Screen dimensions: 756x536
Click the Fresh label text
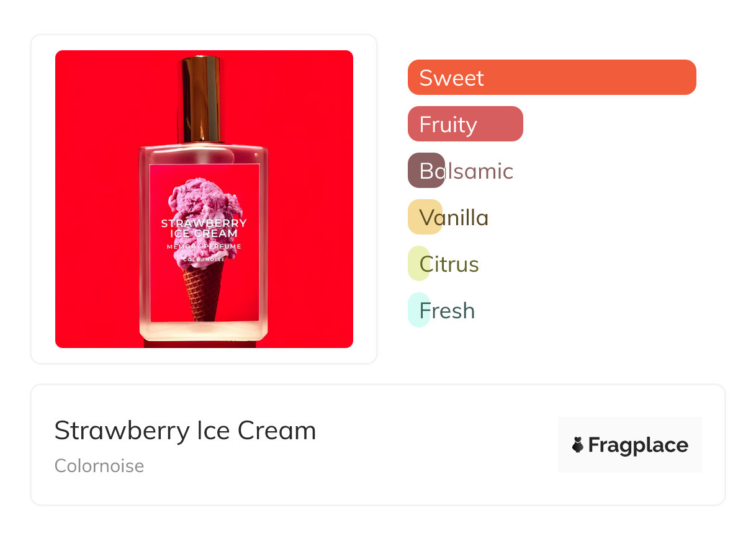[447, 310]
